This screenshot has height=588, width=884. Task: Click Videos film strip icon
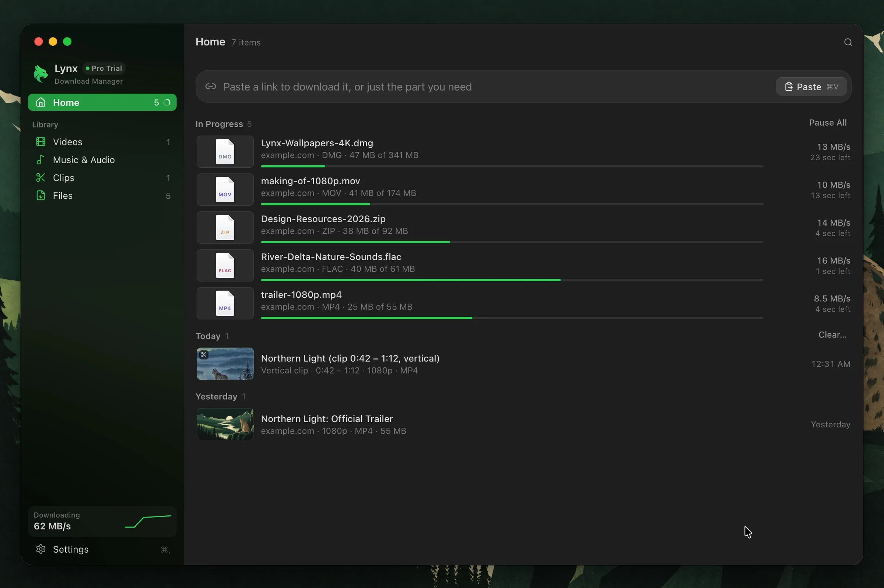[x=41, y=142]
